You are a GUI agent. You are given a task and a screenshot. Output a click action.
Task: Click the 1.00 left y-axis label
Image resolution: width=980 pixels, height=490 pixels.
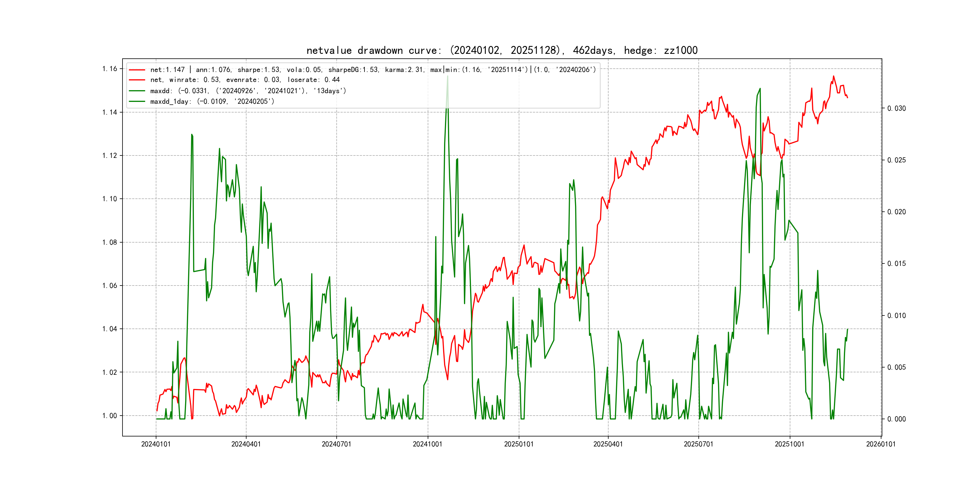109,416
